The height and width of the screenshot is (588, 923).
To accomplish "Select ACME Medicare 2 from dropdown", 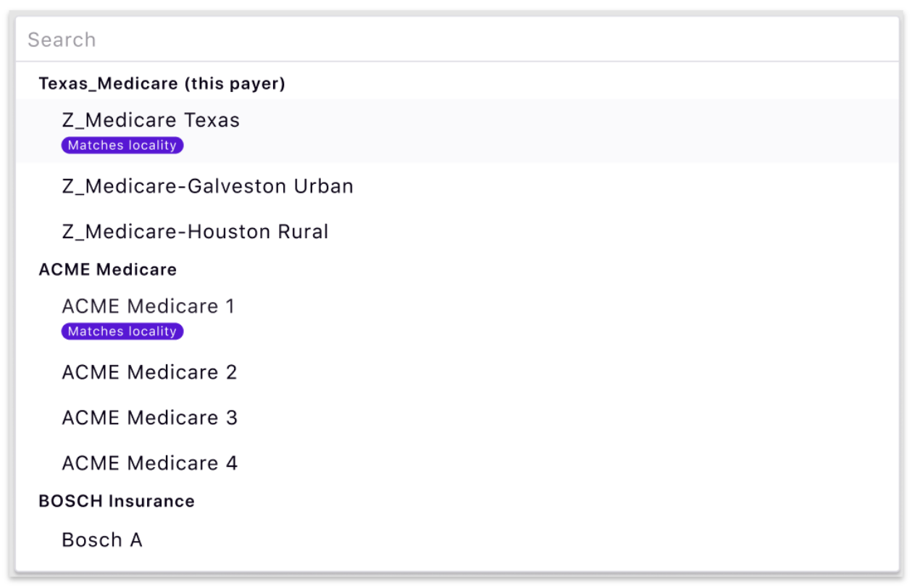I will tap(457, 372).
